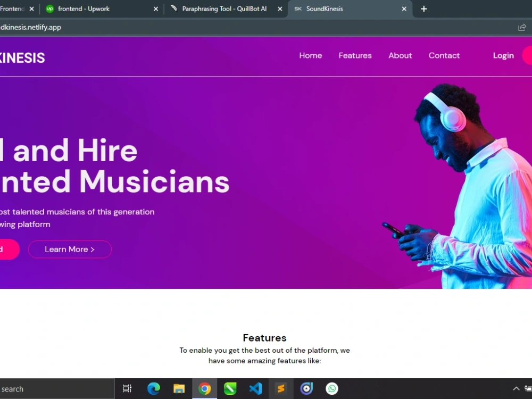Close the frontend - Upwork tab
This screenshot has height=399, width=532.
point(156,9)
